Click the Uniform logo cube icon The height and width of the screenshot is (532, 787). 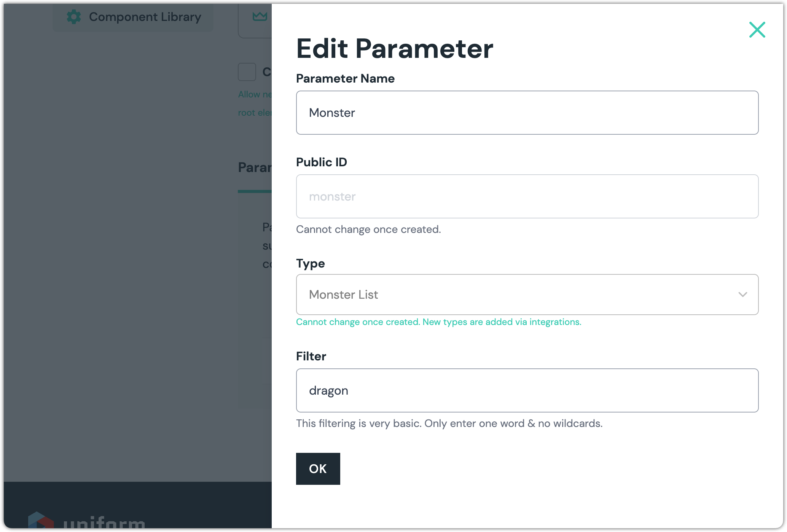pyautogui.click(x=41, y=520)
